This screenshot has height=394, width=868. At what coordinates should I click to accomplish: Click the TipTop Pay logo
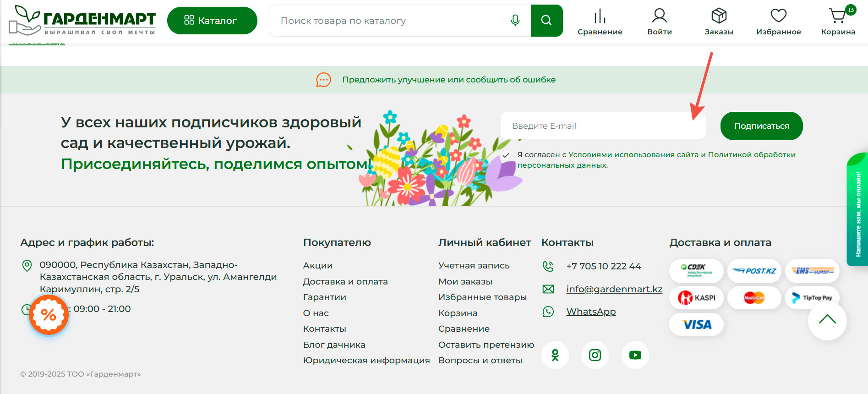(x=812, y=297)
